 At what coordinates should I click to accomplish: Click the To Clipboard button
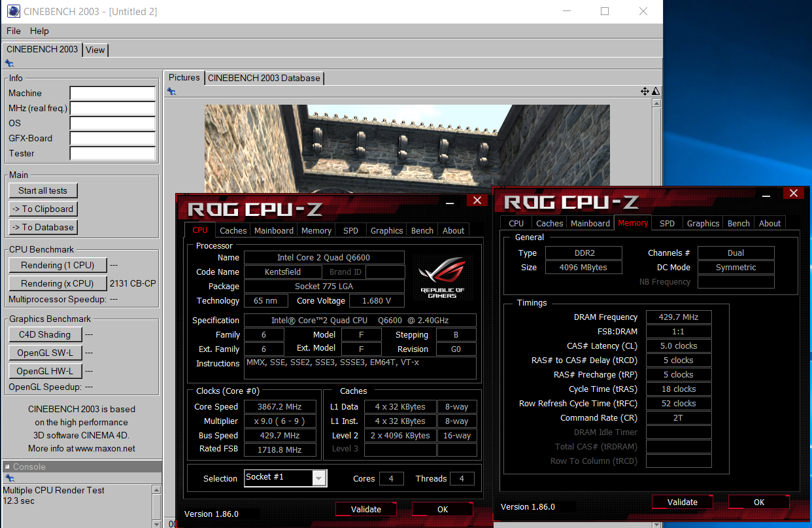point(43,209)
